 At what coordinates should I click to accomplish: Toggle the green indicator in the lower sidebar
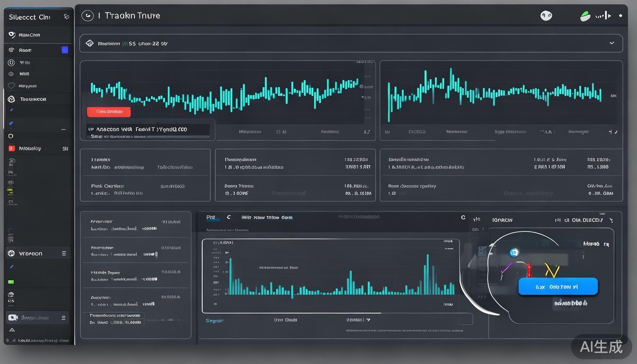(x=11, y=282)
